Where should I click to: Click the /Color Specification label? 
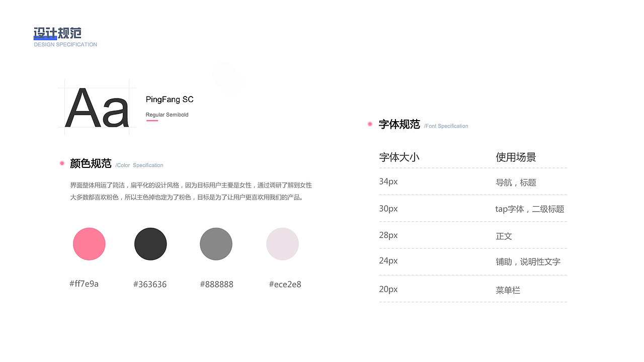pos(139,165)
